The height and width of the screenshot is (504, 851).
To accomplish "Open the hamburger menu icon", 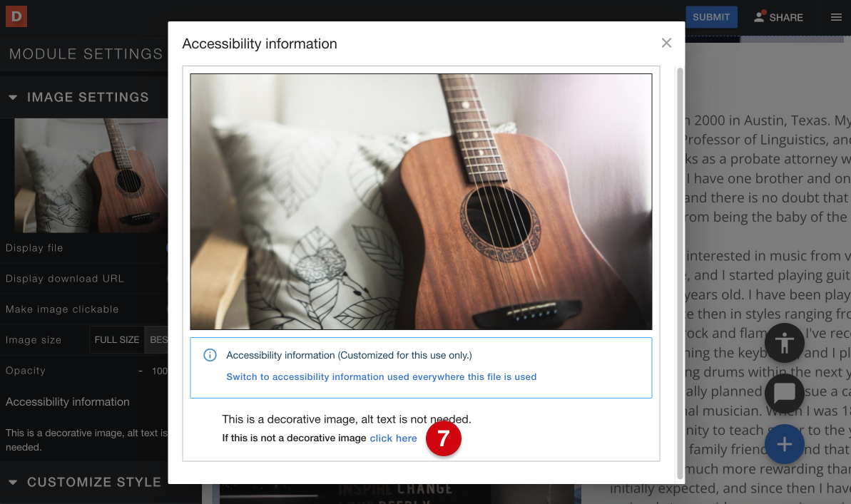I will tap(836, 17).
